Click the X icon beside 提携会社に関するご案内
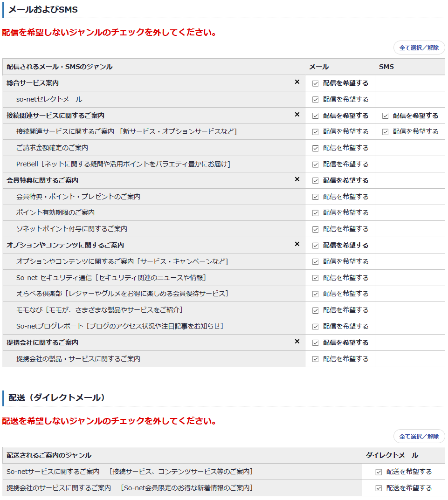 coord(297,342)
